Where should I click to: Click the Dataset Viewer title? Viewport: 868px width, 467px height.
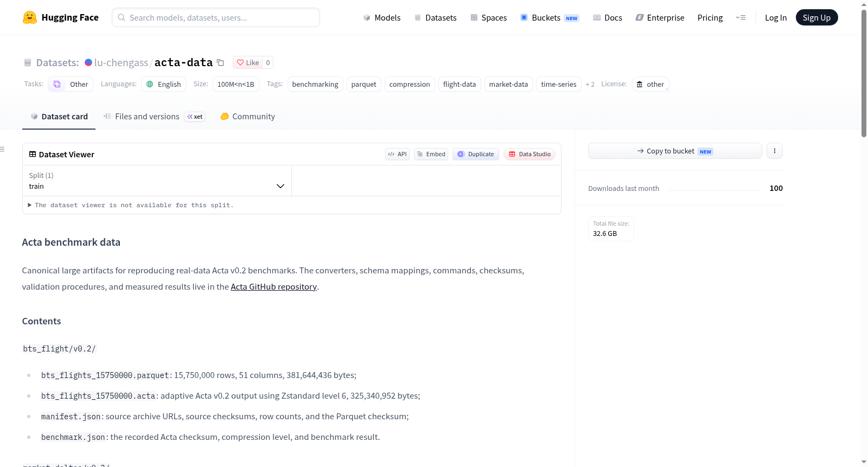coord(67,154)
